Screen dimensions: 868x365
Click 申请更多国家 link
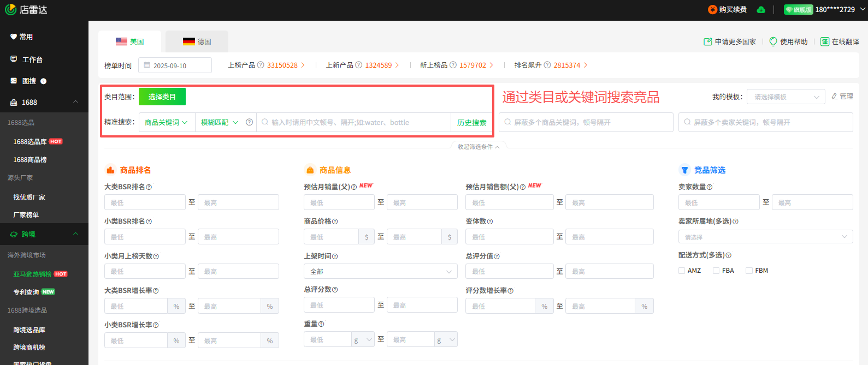730,41
